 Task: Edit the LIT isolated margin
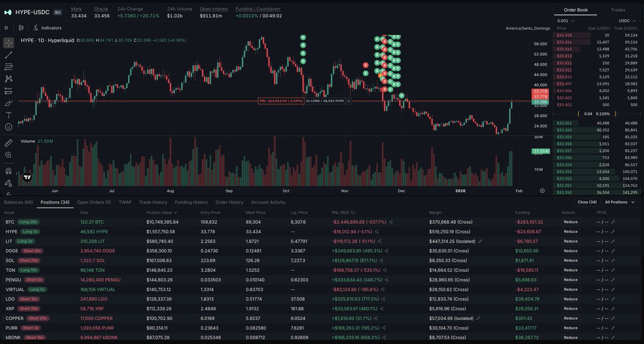[479, 241]
